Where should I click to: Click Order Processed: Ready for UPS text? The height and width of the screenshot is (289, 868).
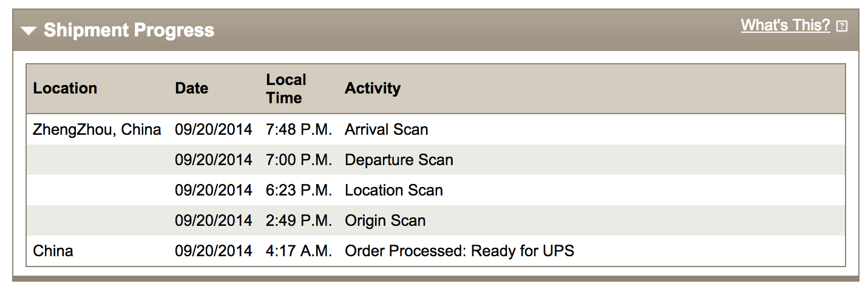coord(459,251)
